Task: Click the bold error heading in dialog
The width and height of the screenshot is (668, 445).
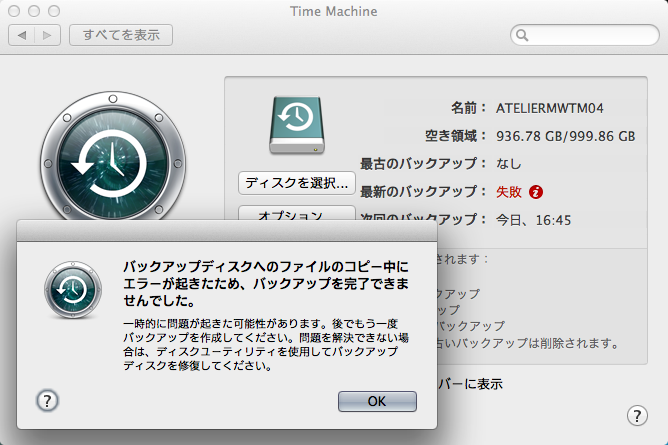Action: coord(266,284)
